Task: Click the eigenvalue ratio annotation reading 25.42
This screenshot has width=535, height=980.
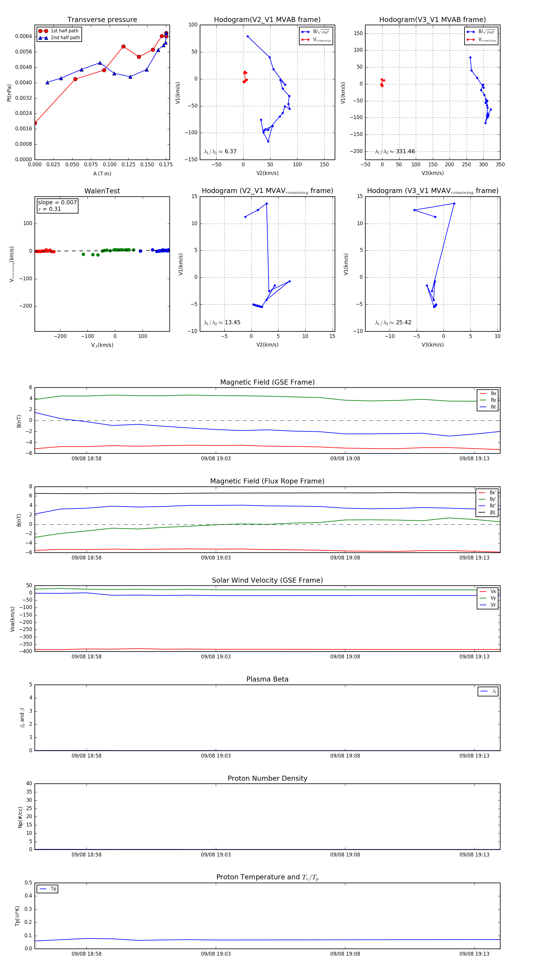Action: pyautogui.click(x=393, y=323)
